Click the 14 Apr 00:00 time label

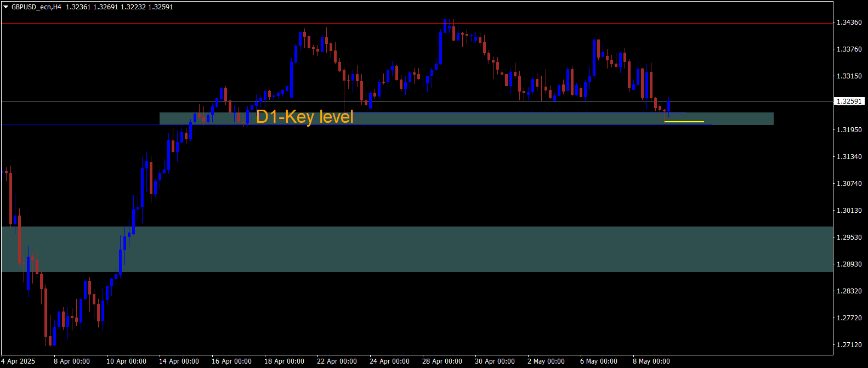tap(179, 361)
